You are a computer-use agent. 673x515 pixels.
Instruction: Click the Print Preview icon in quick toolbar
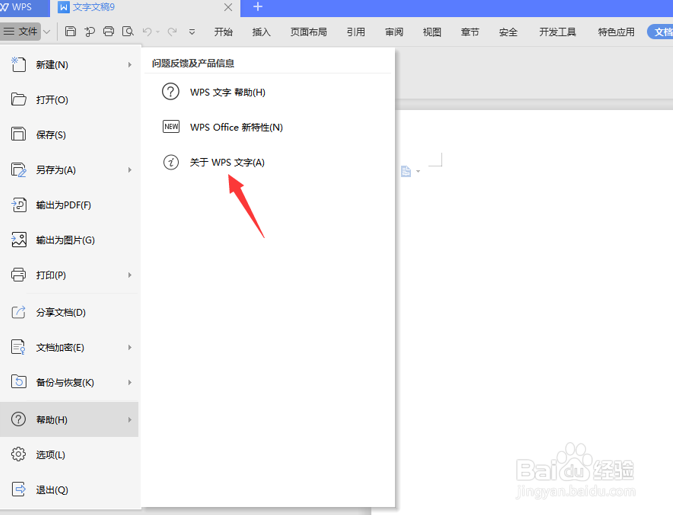128,31
